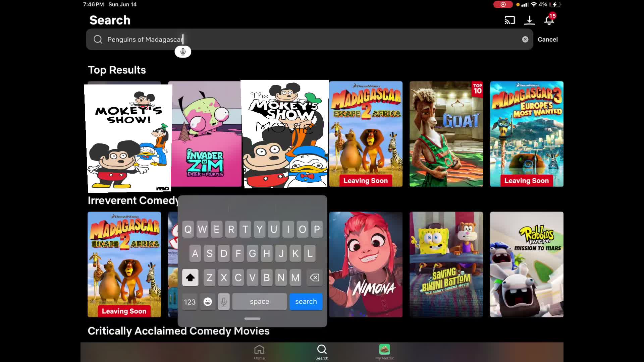Tap the D key
Viewport: 644px width, 362px height.
pos(224,253)
